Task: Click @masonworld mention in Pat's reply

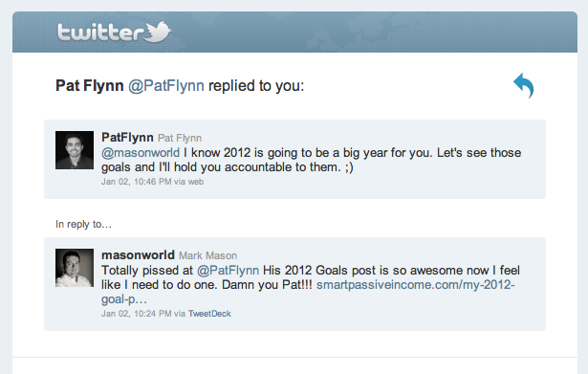Action: [141, 153]
